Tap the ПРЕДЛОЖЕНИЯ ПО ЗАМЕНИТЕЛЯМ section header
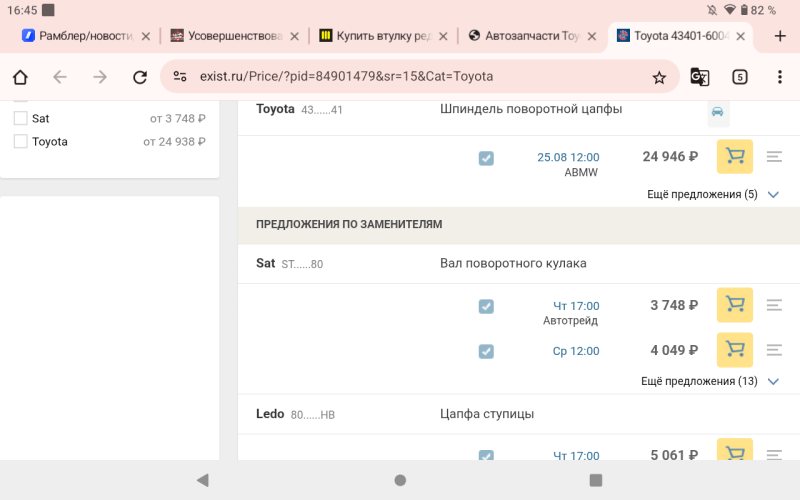The width and height of the screenshot is (800, 500). point(349,224)
